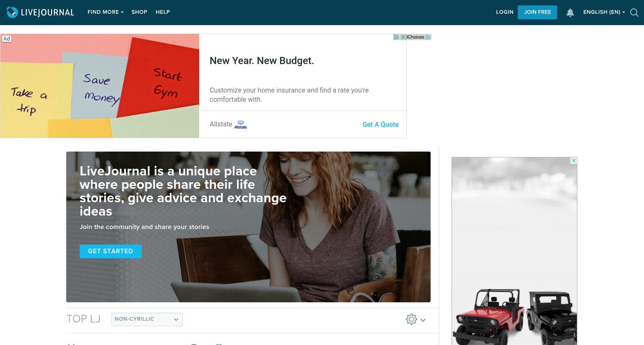644x345 pixels.
Task: Open the Shop menu item
Action: pos(139,12)
